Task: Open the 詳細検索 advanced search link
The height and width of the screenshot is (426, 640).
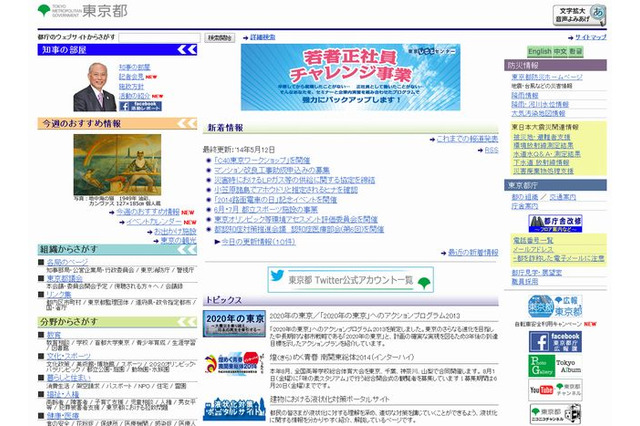Action: tap(262, 37)
